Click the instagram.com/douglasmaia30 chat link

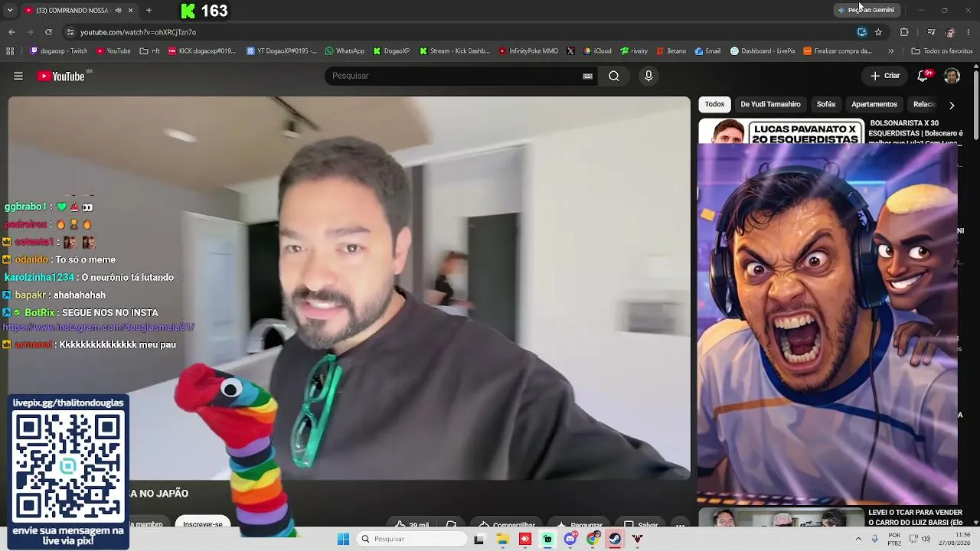pos(99,327)
